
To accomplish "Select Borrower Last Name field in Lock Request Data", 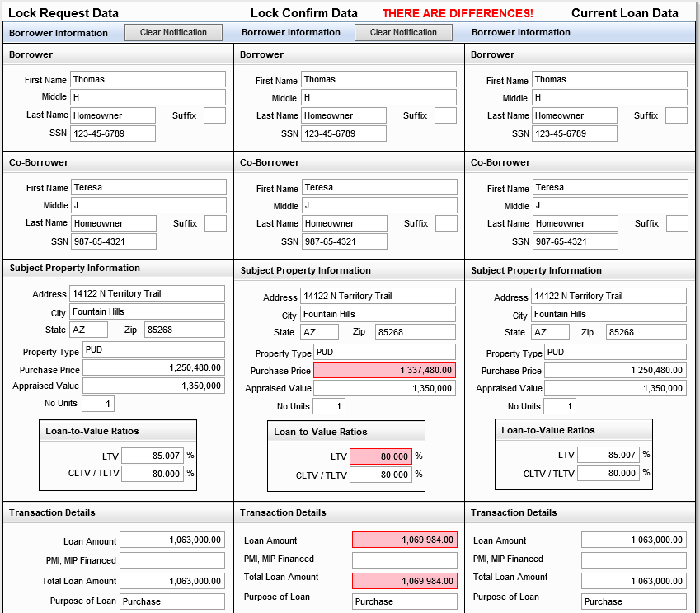I will 113,115.
